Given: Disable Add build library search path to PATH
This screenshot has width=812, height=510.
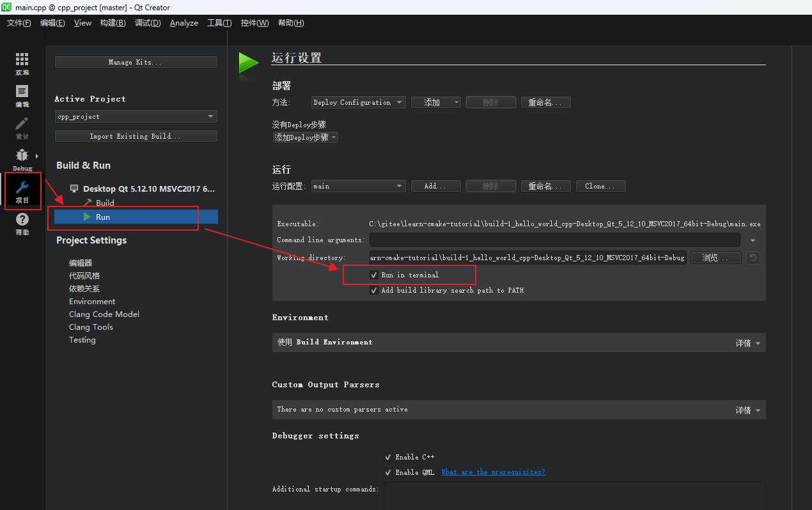Looking at the screenshot, I should click(374, 290).
